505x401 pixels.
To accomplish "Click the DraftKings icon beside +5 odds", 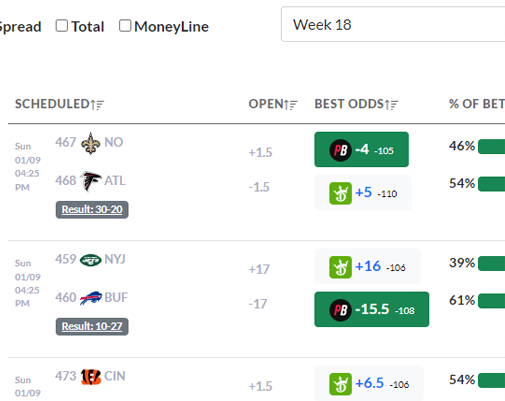I will pos(340,193).
